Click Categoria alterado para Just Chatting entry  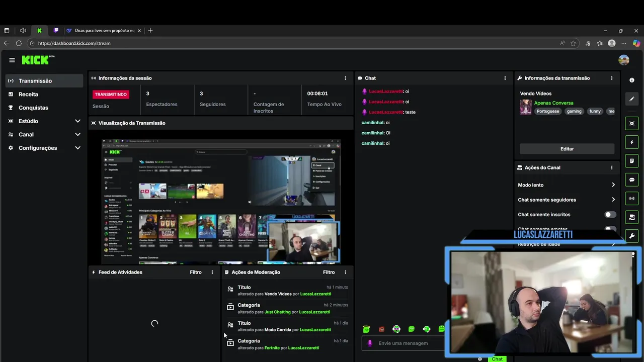[x=287, y=308]
